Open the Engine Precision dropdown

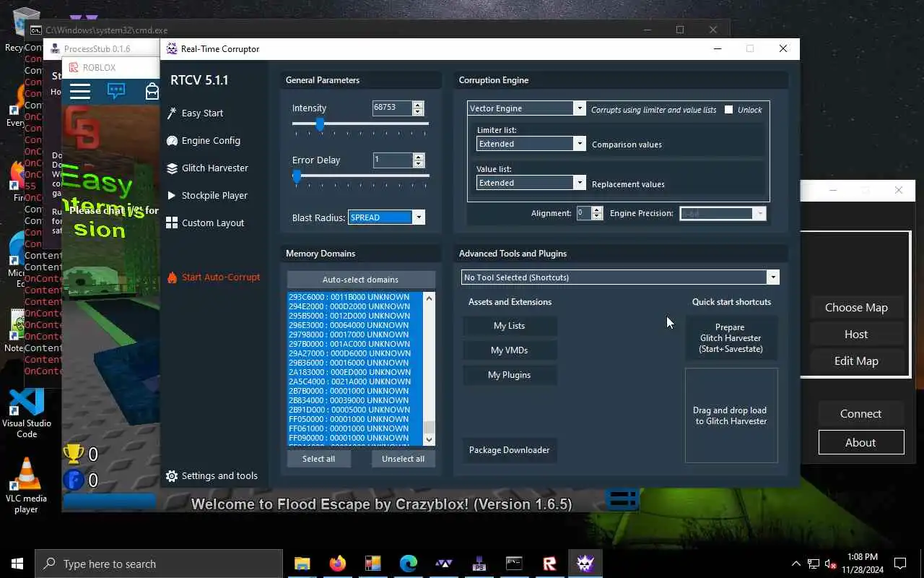tap(759, 213)
